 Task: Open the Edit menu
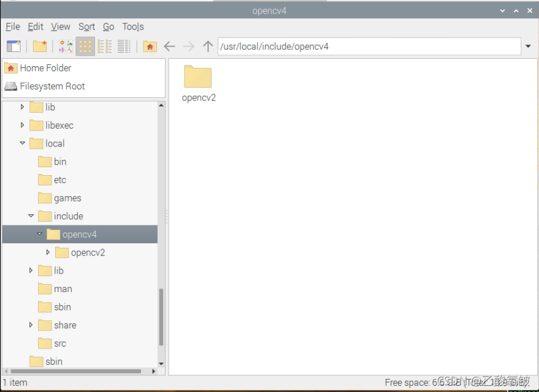pos(36,27)
